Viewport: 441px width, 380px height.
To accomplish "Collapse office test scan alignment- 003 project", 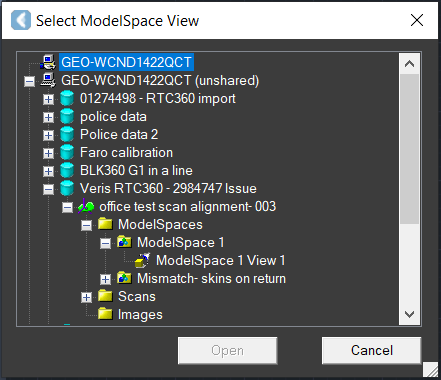I will (67, 207).
